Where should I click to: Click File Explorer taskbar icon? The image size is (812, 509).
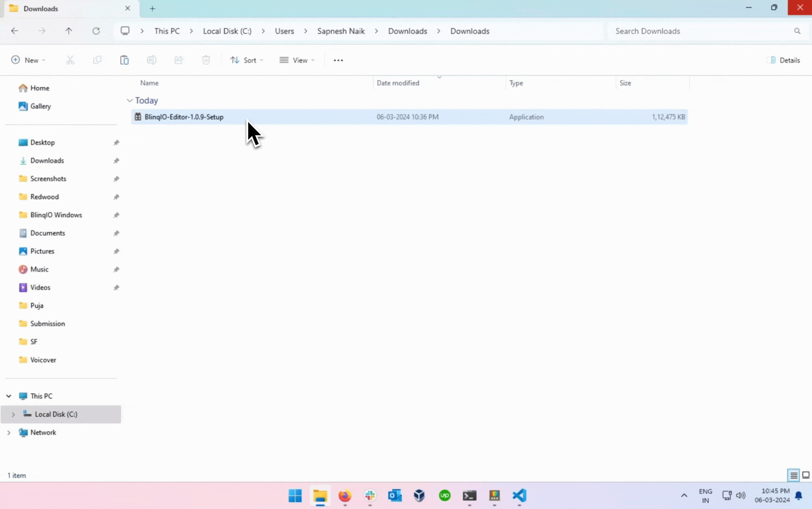pos(320,496)
